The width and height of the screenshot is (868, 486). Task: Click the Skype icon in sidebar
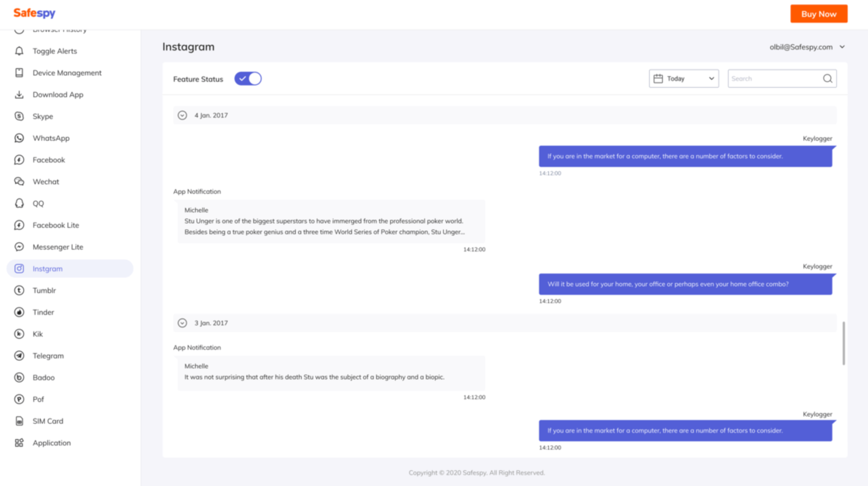coord(19,116)
